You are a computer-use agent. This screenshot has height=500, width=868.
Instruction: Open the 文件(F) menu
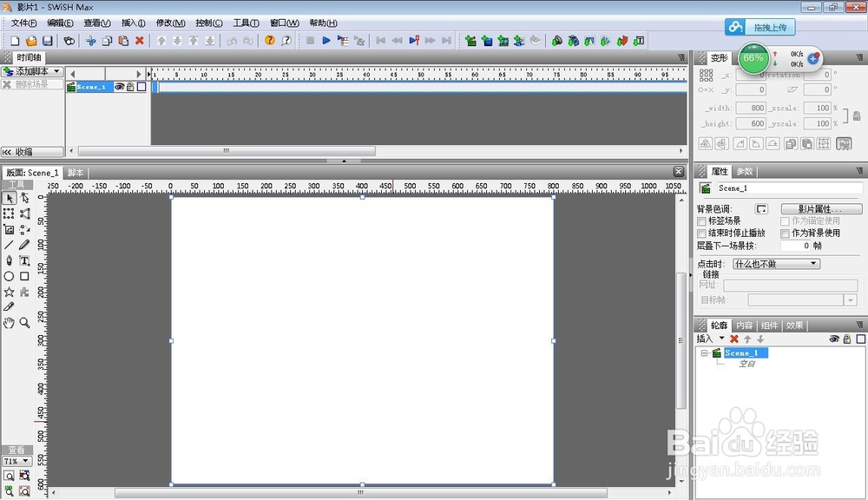click(x=23, y=23)
